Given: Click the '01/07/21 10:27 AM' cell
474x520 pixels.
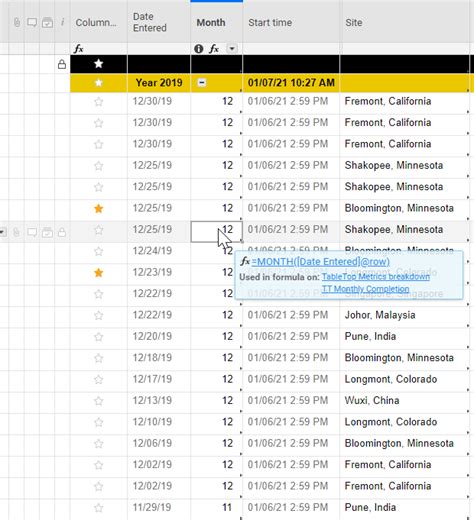Looking at the screenshot, I should coord(291,83).
